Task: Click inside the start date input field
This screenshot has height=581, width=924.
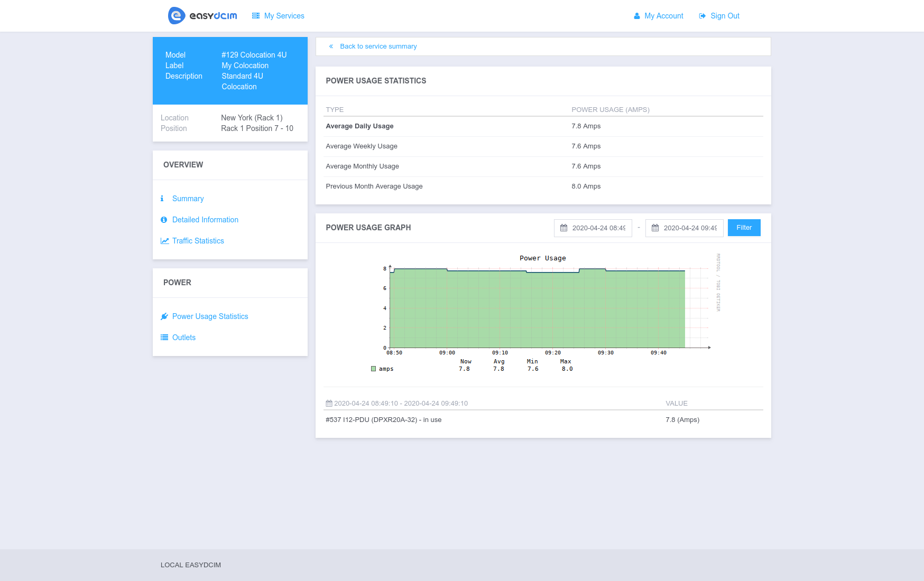Action: pyautogui.click(x=600, y=228)
